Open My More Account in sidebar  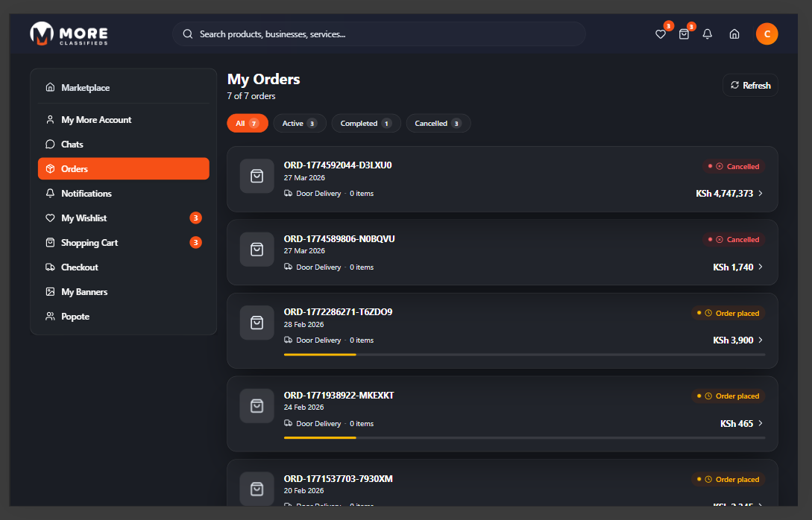coord(96,120)
